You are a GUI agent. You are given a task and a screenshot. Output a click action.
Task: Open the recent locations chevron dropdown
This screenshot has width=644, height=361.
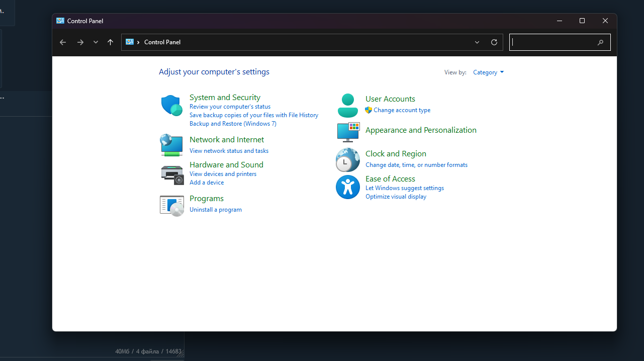click(x=96, y=42)
